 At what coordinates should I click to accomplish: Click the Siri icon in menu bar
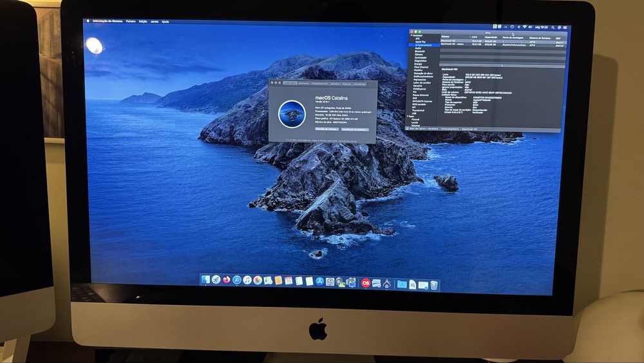point(560,28)
